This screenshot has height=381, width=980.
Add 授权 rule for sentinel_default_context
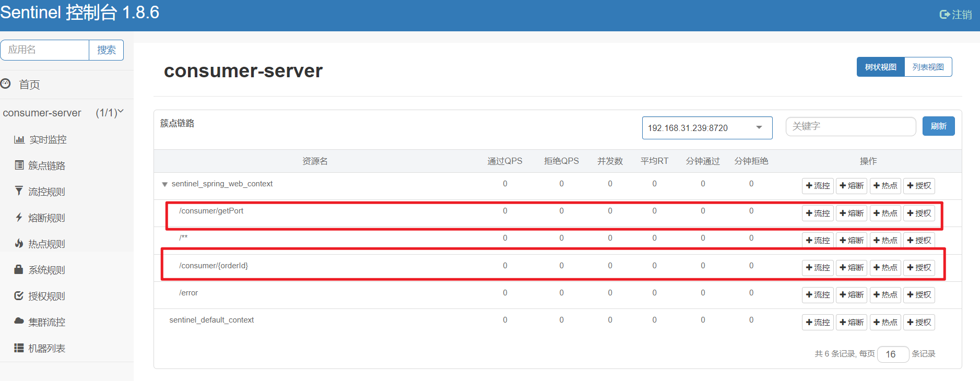(x=919, y=322)
